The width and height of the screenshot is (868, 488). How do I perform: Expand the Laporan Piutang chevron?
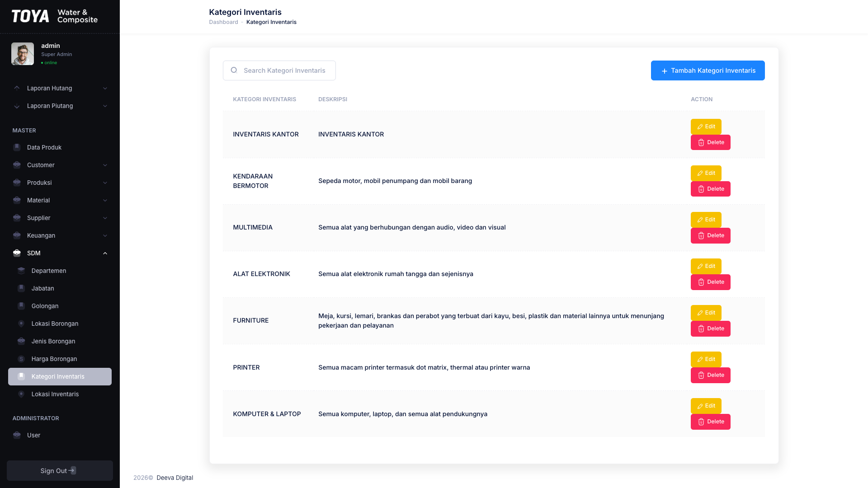(105, 106)
